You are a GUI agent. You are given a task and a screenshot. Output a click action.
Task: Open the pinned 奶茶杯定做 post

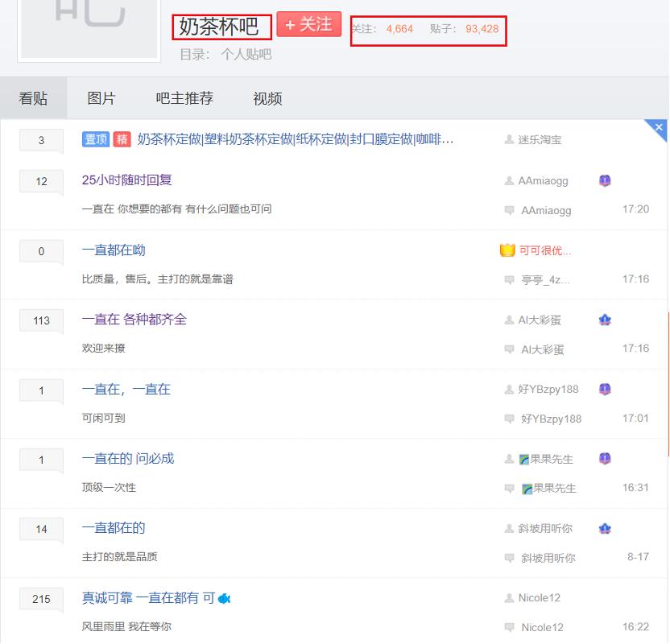pyautogui.click(x=296, y=139)
